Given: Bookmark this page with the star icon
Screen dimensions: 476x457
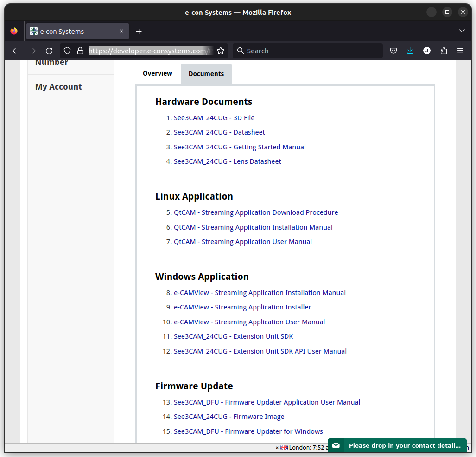Looking at the screenshot, I should pyautogui.click(x=221, y=51).
